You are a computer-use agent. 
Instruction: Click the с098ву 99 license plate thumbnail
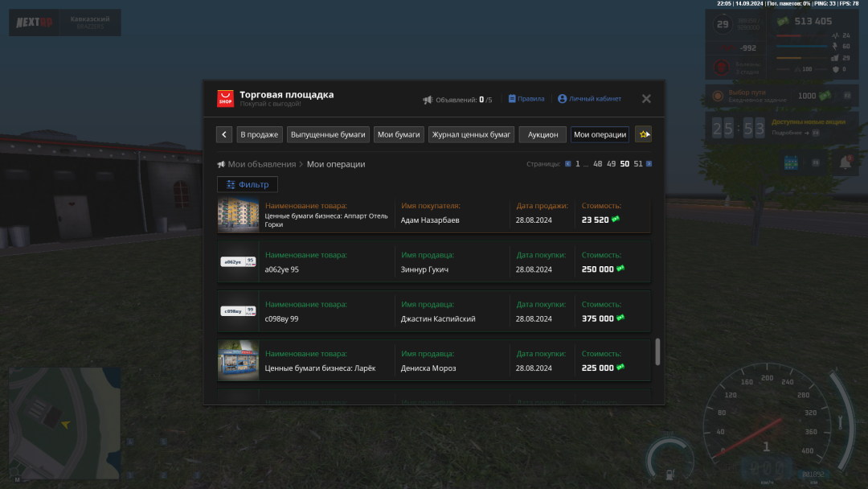point(238,310)
